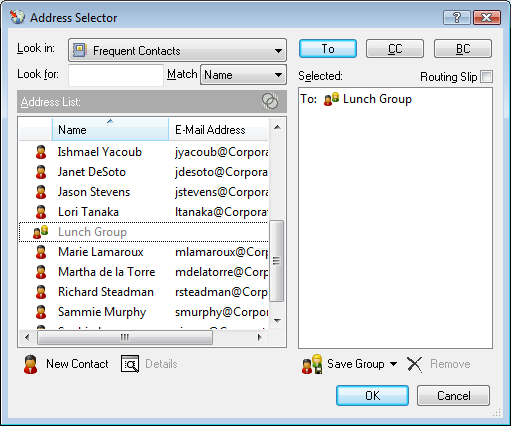Click the E-Mail Address column header
511x426 pixels.
coord(219,129)
